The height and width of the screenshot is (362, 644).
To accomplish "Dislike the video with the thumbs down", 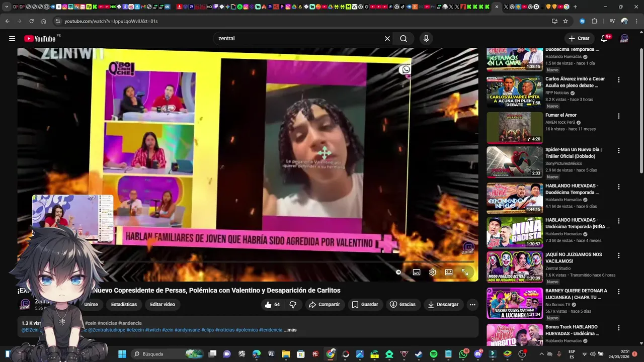I will tap(293, 304).
